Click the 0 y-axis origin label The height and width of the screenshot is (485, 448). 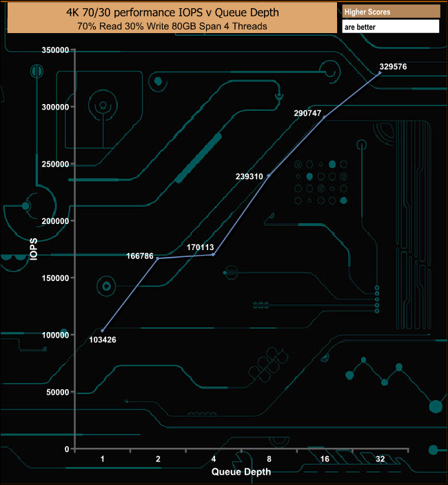click(67, 449)
